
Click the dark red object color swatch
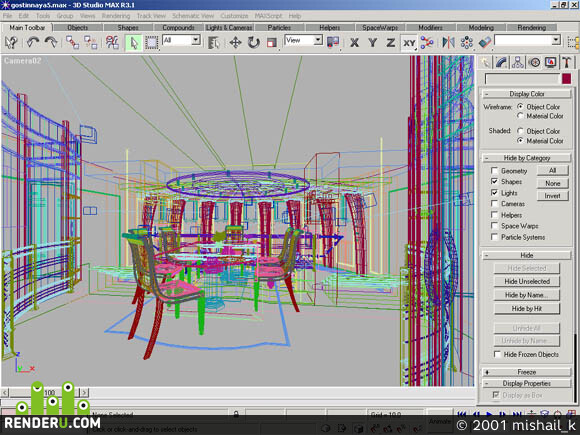pyautogui.click(x=566, y=79)
